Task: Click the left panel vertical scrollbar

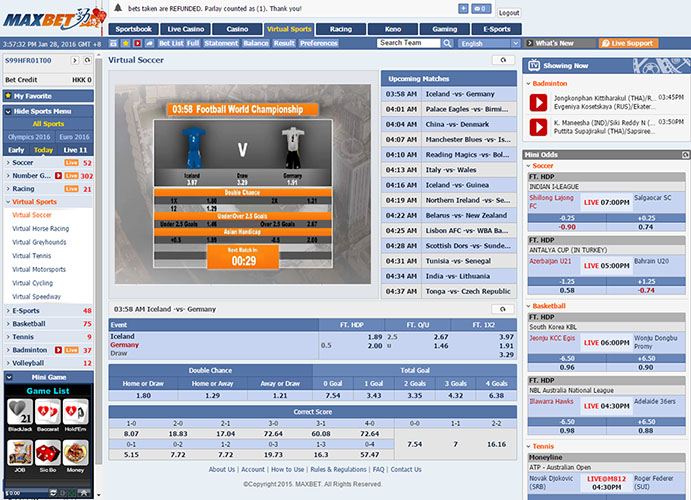Action: pyautogui.click(x=99, y=260)
